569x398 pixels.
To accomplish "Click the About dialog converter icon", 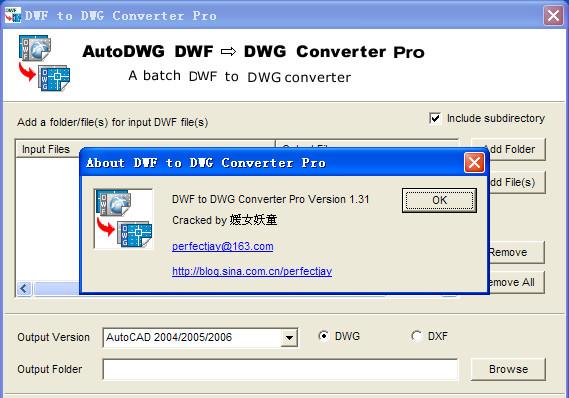I will click(x=124, y=219).
